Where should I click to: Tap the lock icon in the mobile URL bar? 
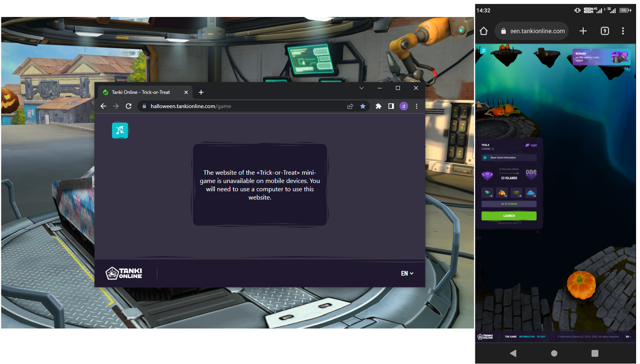pyautogui.click(x=503, y=31)
